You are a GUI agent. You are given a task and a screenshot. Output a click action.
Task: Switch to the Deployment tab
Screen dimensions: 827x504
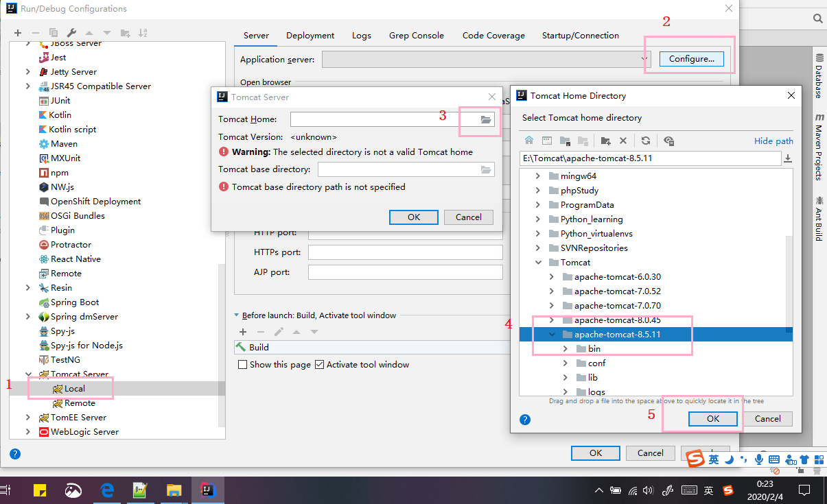[310, 36]
